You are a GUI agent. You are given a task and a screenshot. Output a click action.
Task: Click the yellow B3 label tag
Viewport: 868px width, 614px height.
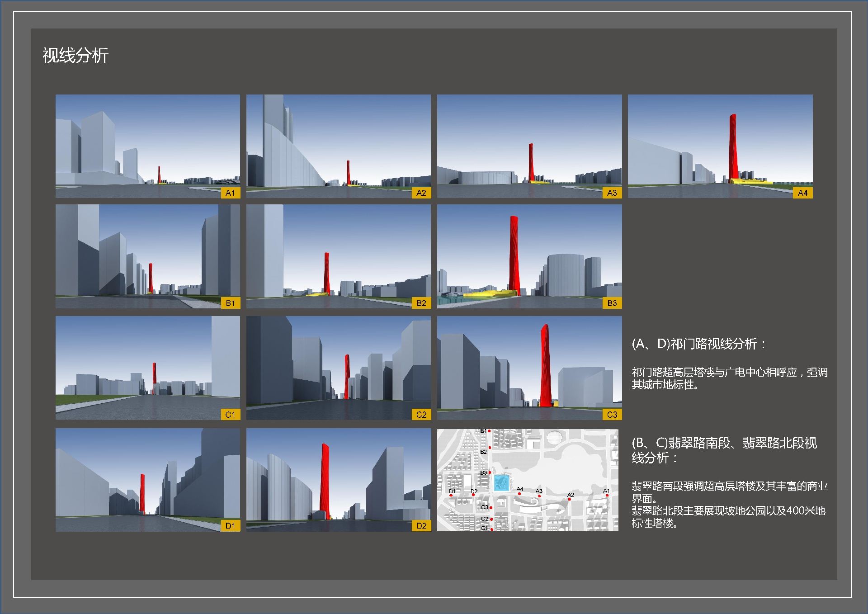[612, 303]
